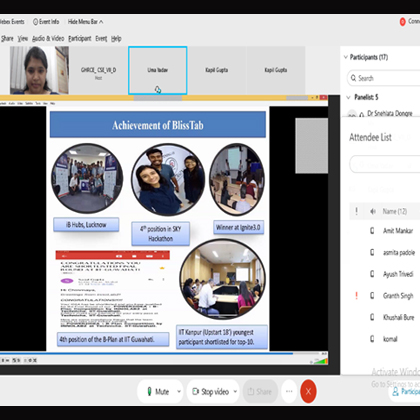The height and width of the screenshot is (420, 420).
Task: Collapse the Participants (17) panel
Action: coord(346,57)
